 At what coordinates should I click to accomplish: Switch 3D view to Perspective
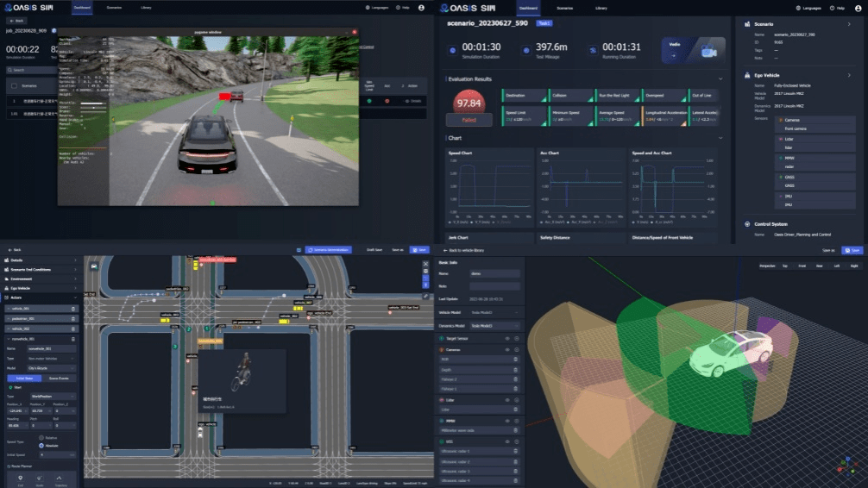click(x=767, y=266)
